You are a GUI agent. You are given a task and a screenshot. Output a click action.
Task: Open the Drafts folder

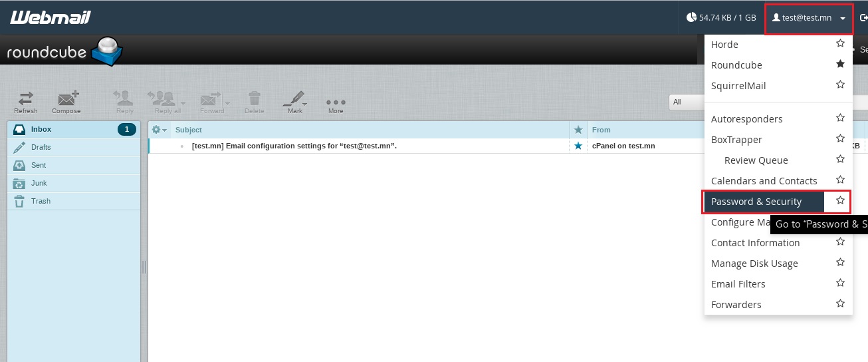point(74,148)
